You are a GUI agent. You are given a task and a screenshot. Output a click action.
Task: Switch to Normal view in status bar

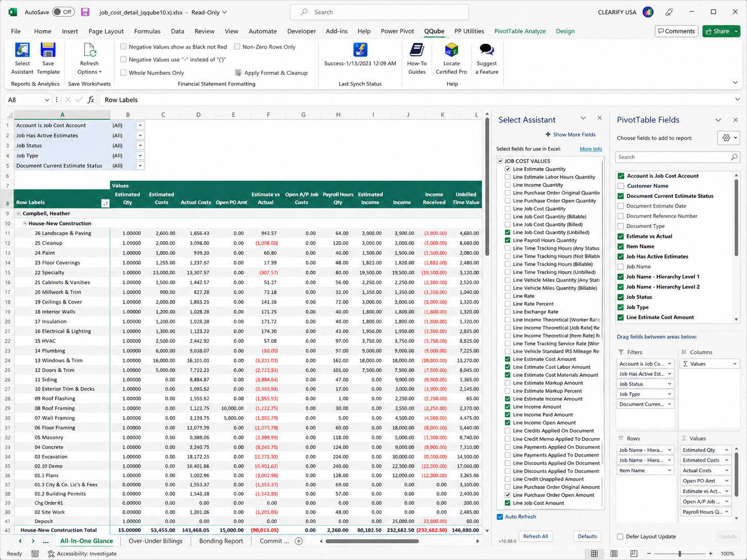click(594, 553)
